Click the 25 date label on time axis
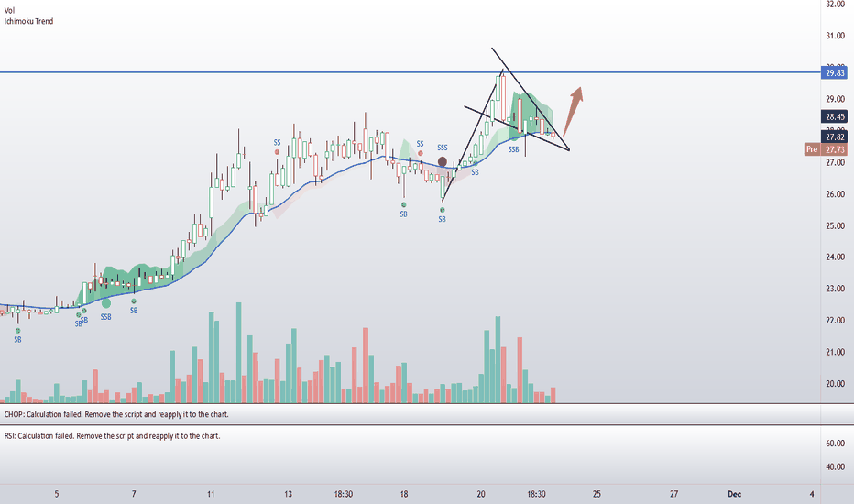This screenshot has height=504, width=854. click(597, 494)
